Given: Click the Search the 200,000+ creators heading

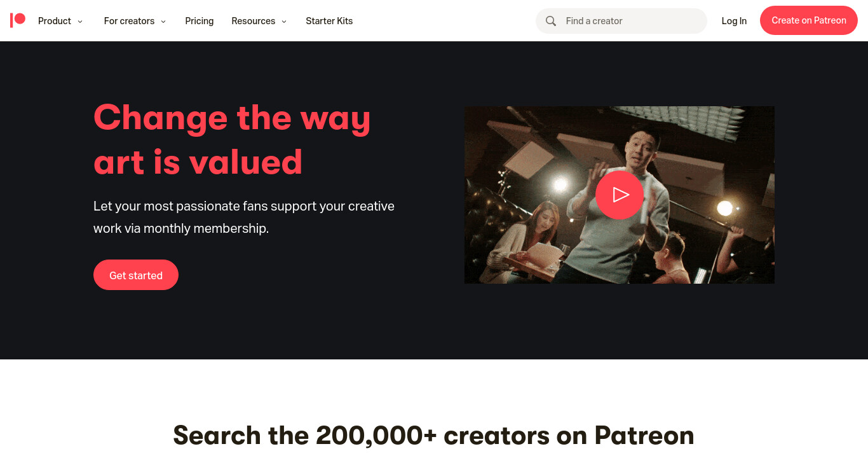Looking at the screenshot, I should click(433, 435).
